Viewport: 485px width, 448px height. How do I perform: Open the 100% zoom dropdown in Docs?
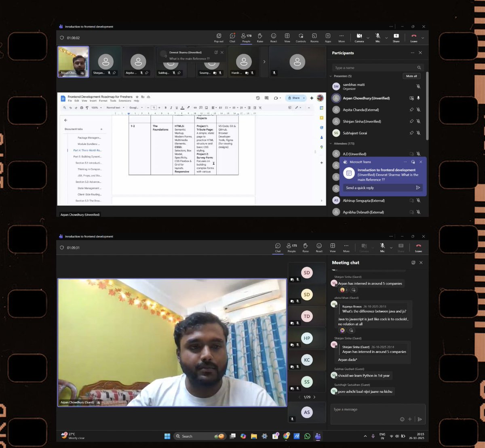(x=96, y=108)
